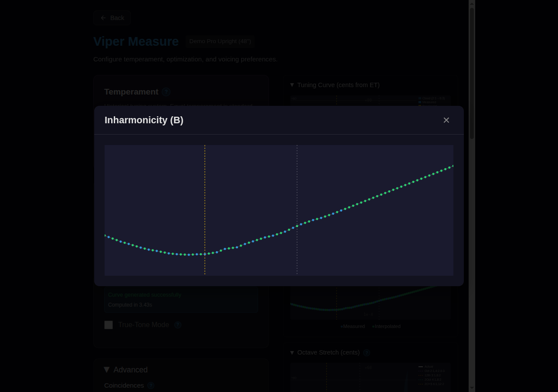Open the Coincidences help icon
The image size is (558, 392).
click(x=150, y=385)
